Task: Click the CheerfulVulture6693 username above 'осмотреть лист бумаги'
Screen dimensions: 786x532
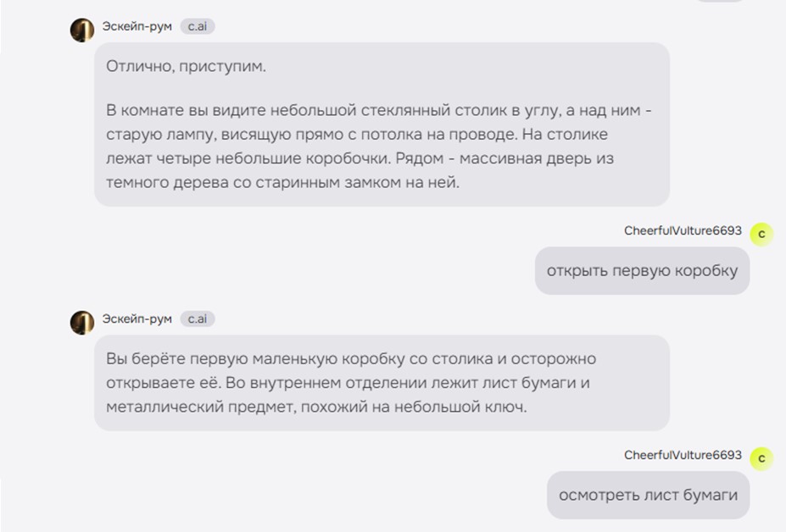Action: (x=683, y=455)
